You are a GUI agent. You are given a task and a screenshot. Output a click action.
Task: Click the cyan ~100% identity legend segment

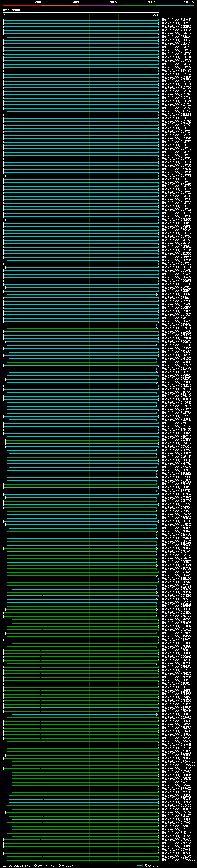175,6
